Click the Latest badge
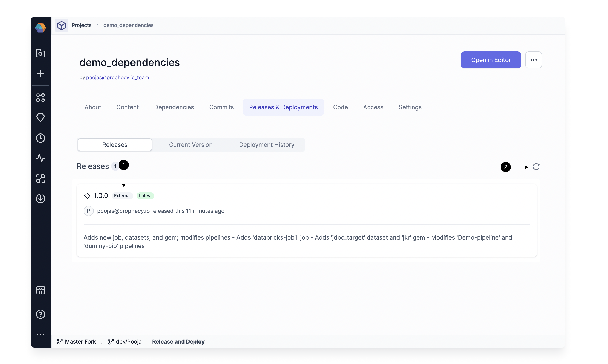608x364 pixels. pos(145,196)
